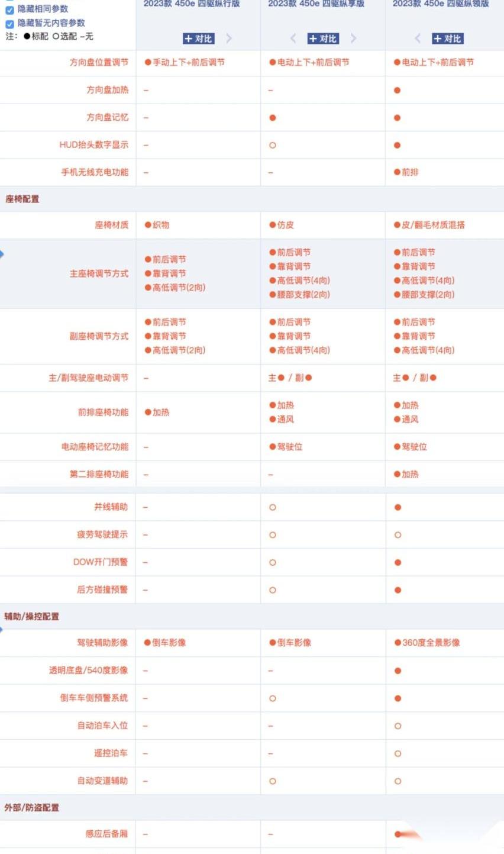
Task: Click +对比 under 四驱纵享版
Action: [x=323, y=38]
